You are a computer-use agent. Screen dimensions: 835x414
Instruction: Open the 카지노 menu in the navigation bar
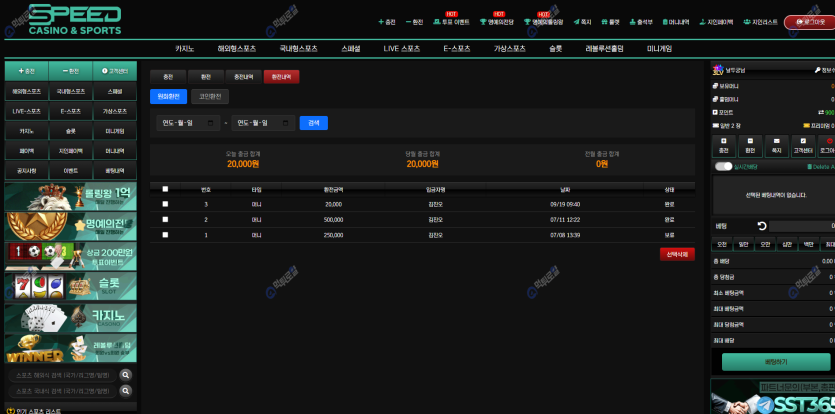tap(184, 48)
